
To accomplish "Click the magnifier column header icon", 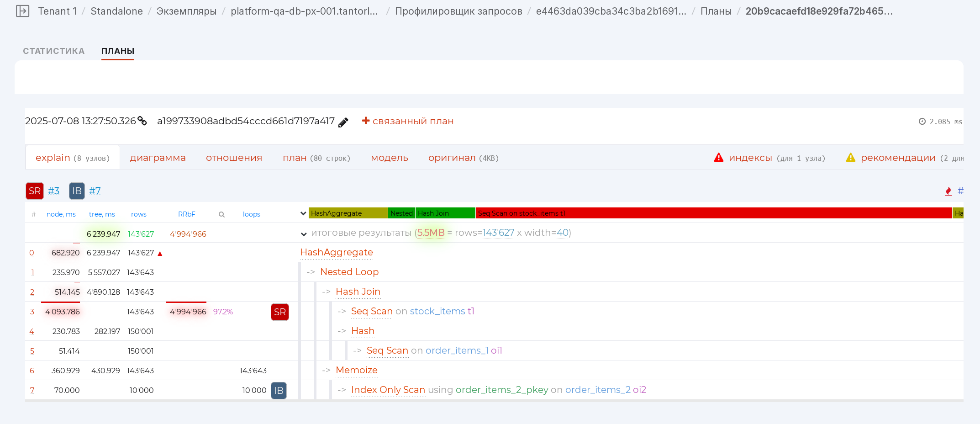I will click(x=221, y=214).
